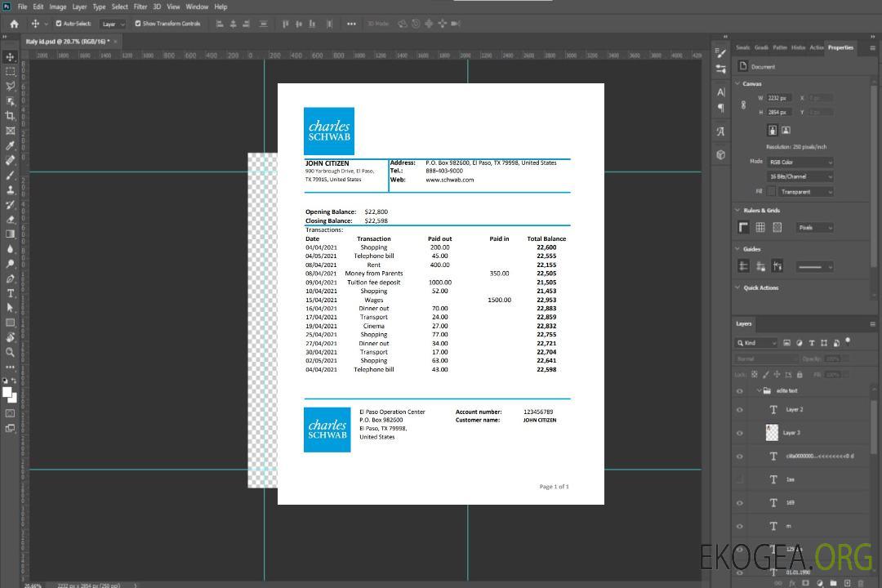
Task: Open the Auto-Select Layer dropdown
Action: pos(113,24)
